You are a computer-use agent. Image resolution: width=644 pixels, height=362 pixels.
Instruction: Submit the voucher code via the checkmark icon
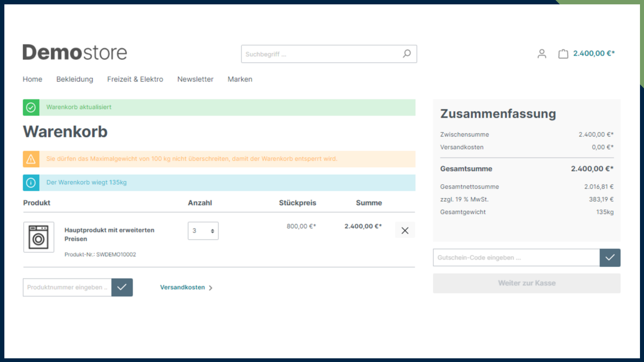tap(610, 257)
